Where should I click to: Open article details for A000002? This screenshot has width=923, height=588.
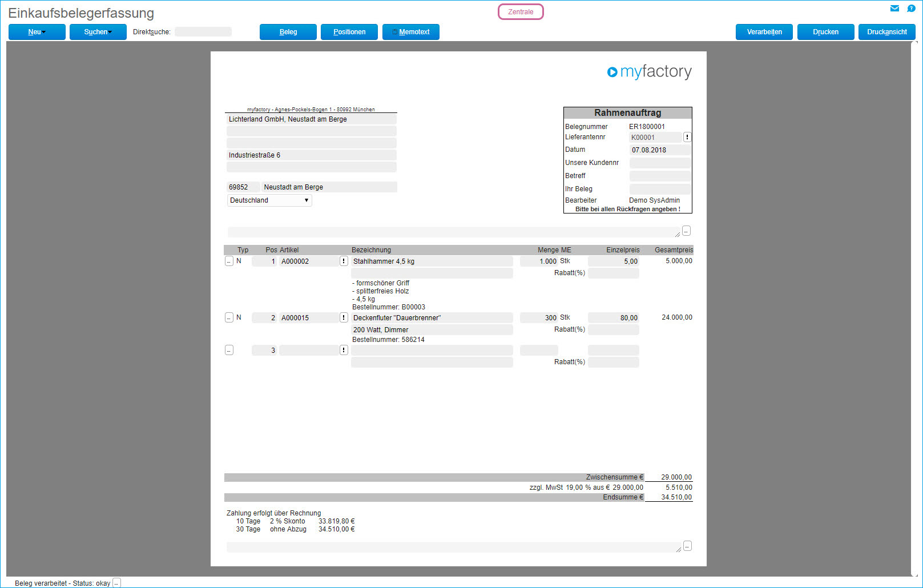[x=344, y=261]
